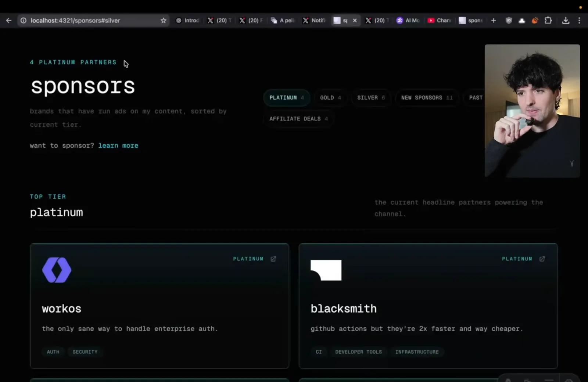The width and height of the screenshot is (588, 382).
Task: Switch to the "A peli" browser tab
Action: (283, 21)
